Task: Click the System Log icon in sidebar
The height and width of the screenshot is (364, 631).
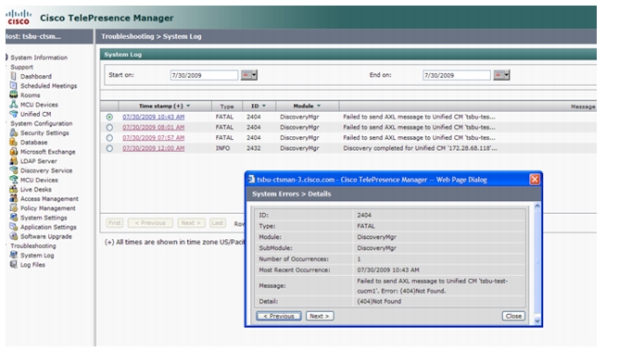Action: (14, 255)
